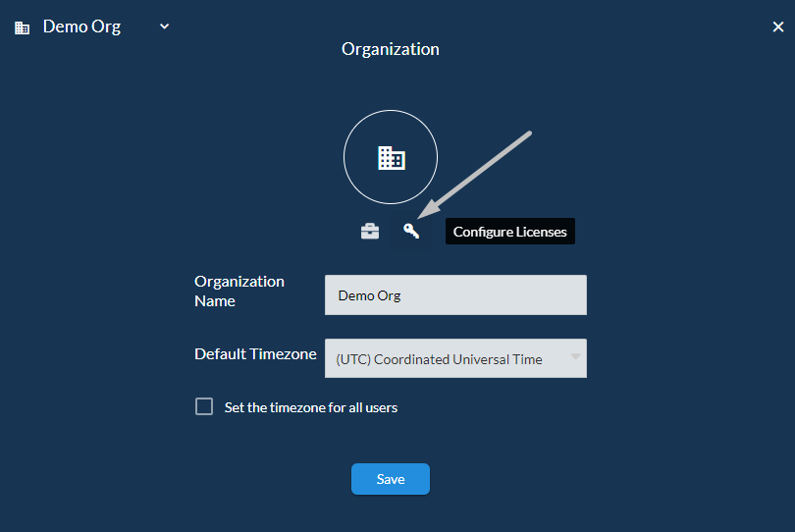Image resolution: width=795 pixels, height=532 pixels.
Task: Click the building icon beside Demo Org
Action: click(x=22, y=27)
